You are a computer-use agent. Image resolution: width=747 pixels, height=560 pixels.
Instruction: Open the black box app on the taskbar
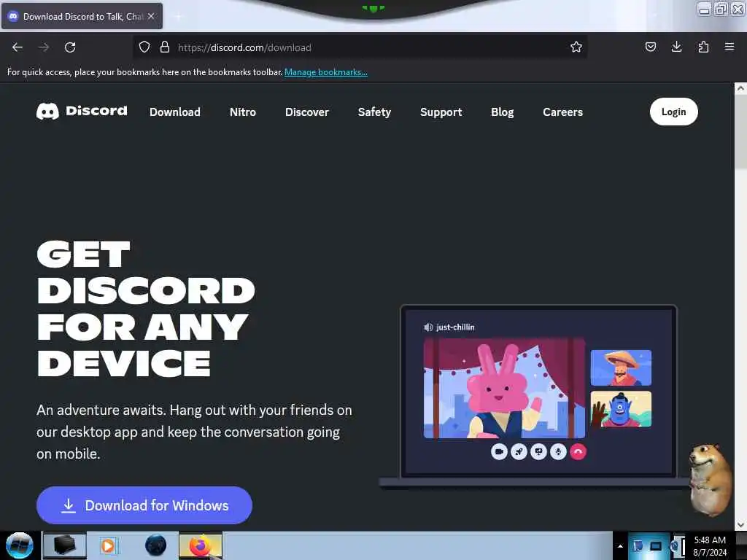coord(65,545)
